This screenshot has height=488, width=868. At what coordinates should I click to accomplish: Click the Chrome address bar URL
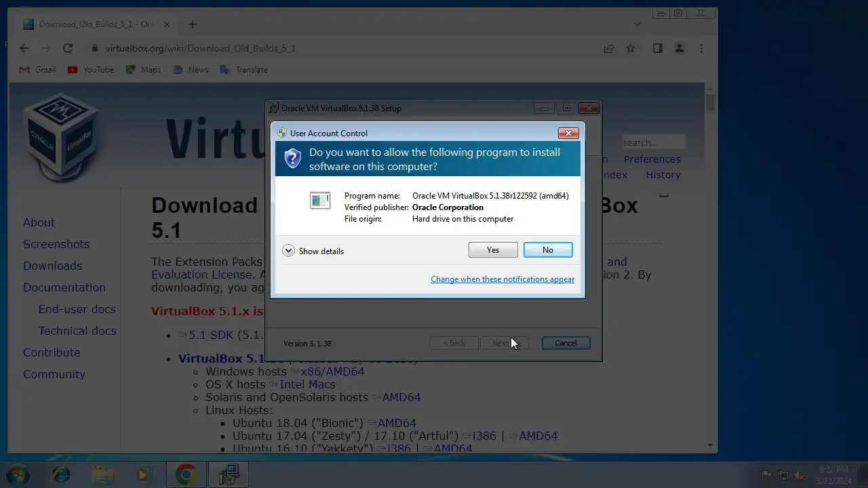click(201, 48)
